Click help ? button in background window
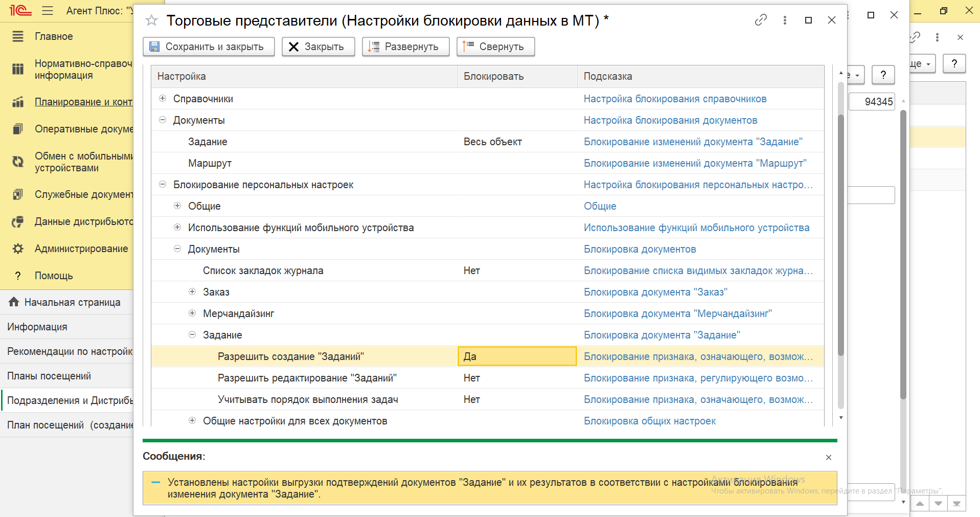Screen dimensions: 980x517 954,63
